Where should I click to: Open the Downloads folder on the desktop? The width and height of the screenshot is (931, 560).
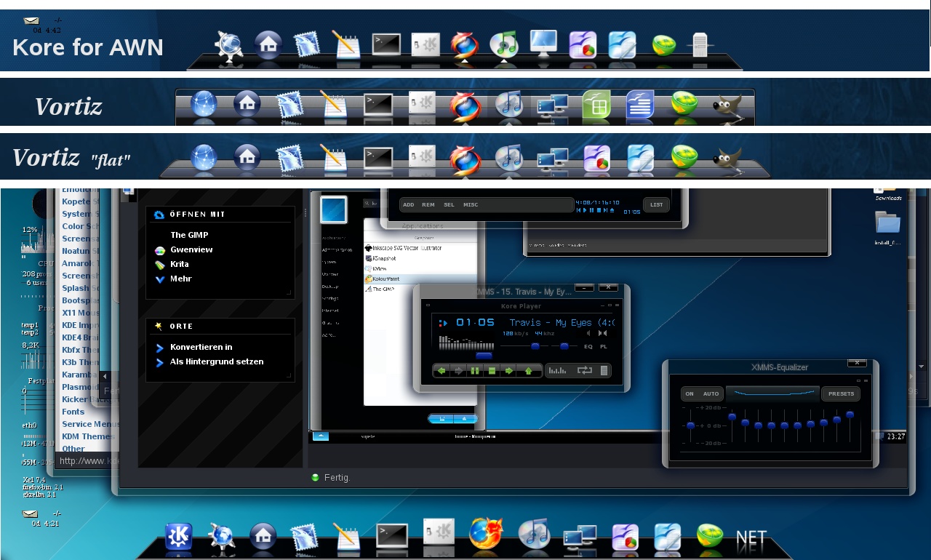[888, 194]
